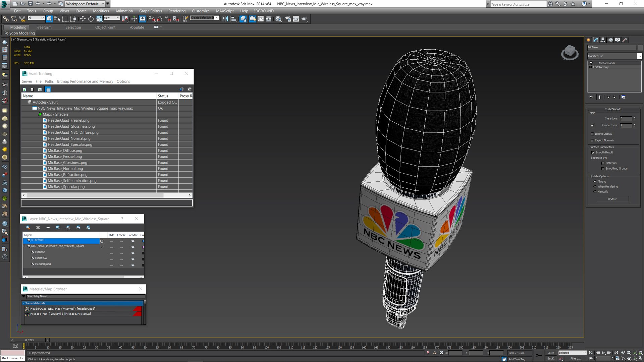Open Select by Name dialog
644x362 pixels.
click(x=57, y=19)
